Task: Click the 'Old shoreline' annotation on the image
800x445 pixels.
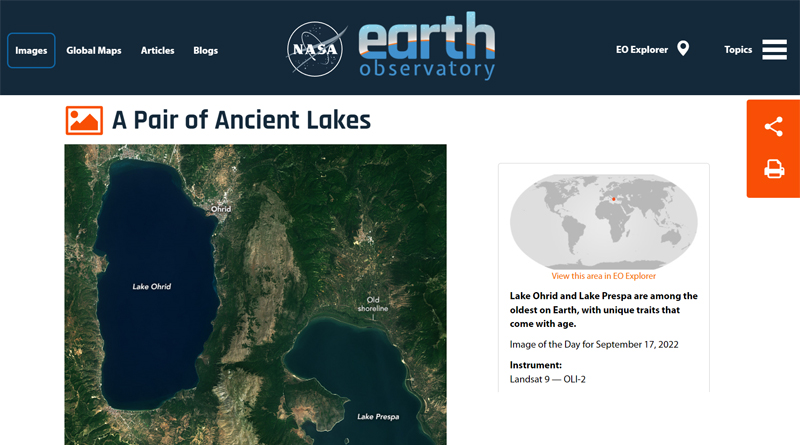Action: pyautogui.click(x=373, y=304)
